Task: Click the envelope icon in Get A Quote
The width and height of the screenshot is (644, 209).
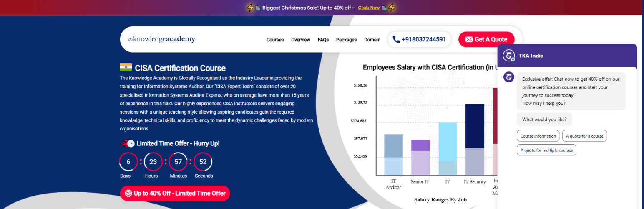Action: (x=469, y=39)
